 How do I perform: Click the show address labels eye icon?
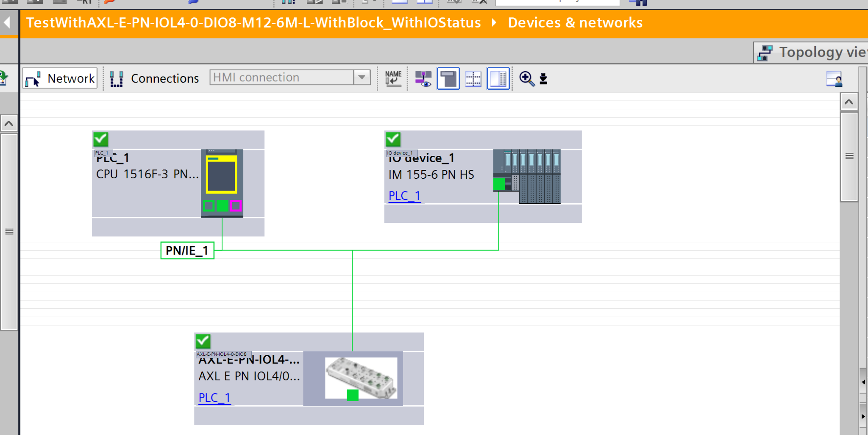(423, 79)
